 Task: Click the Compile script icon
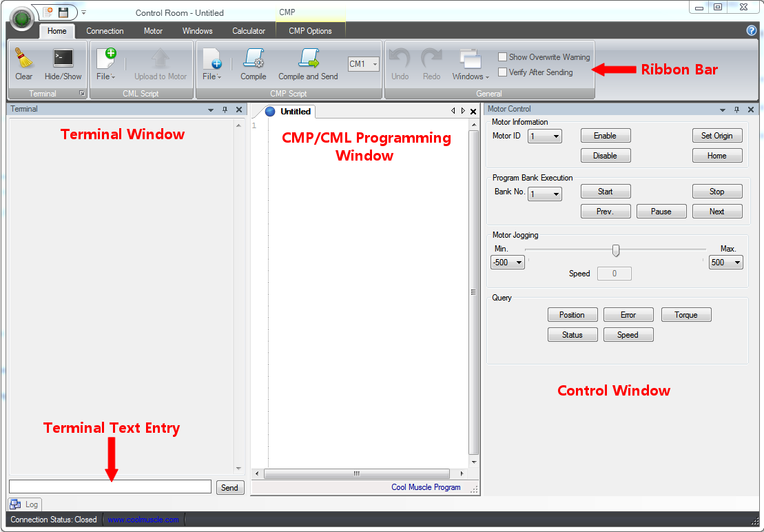click(x=254, y=59)
